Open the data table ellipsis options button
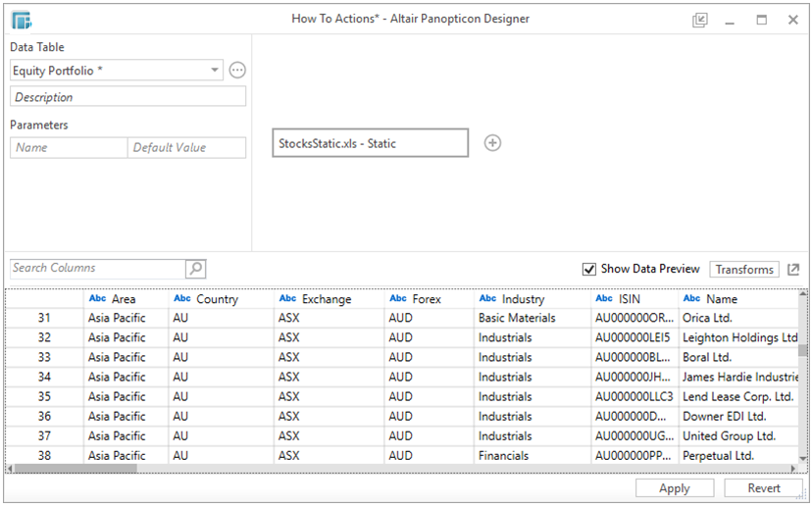The width and height of the screenshot is (812, 508). (x=237, y=70)
